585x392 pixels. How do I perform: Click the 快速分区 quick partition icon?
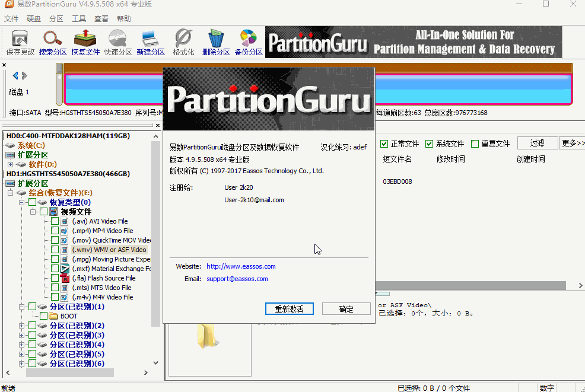[117, 40]
